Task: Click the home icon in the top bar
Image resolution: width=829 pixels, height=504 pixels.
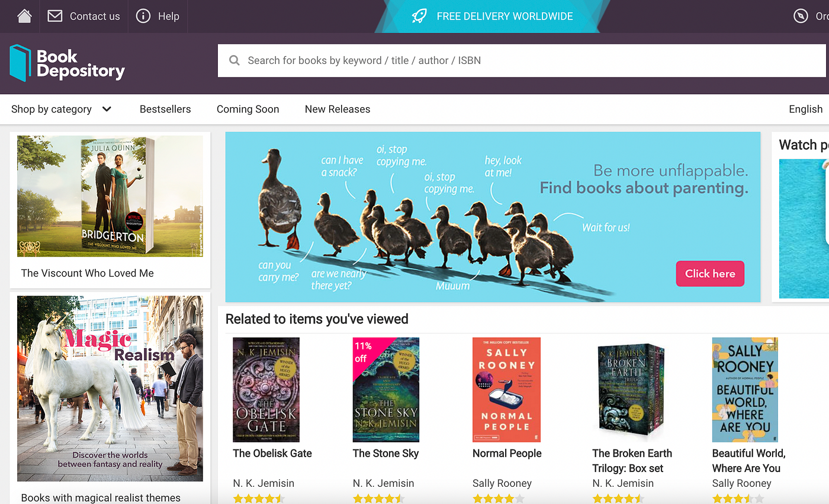Action: tap(24, 16)
